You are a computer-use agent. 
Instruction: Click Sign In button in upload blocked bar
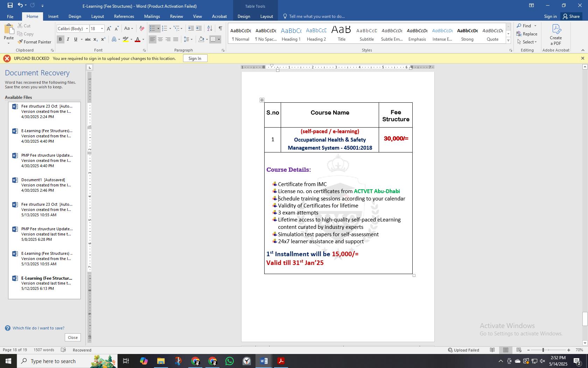(x=195, y=59)
